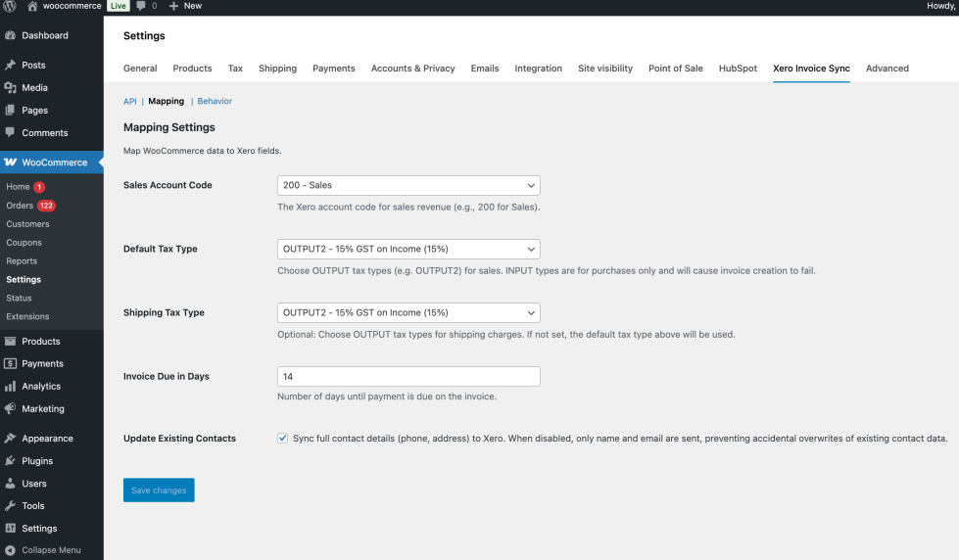
Task: Click the Media library icon
Action: click(11, 87)
